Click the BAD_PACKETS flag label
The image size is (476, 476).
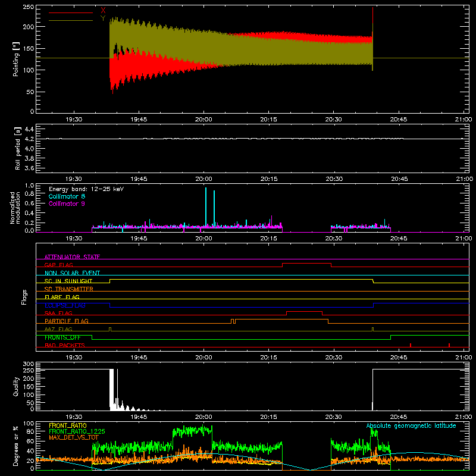point(65,345)
